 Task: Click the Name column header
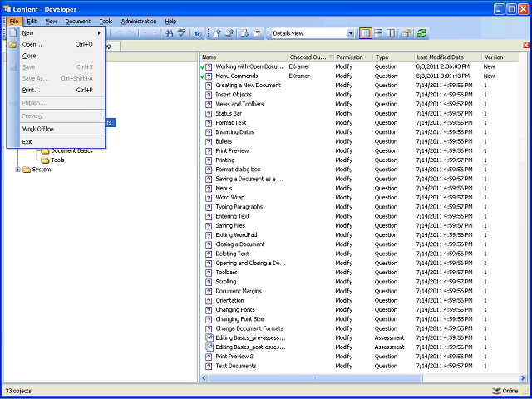pos(244,57)
